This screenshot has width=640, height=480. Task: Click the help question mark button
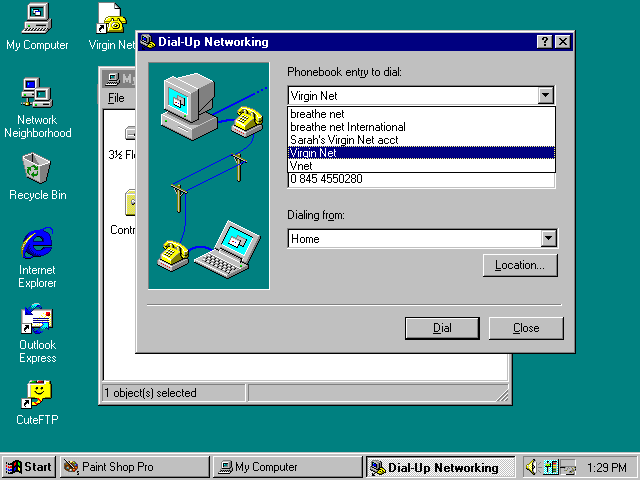(544, 42)
